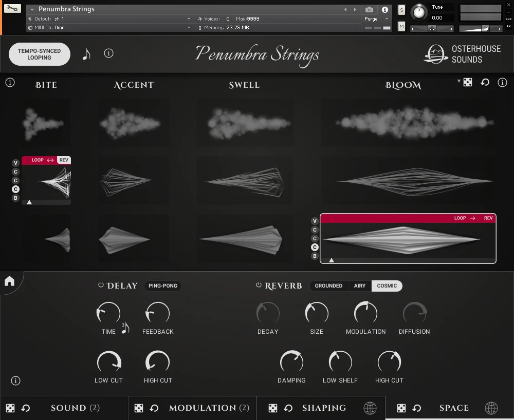This screenshot has width=514, height=420.
Task: Toggle the DELAY power button
Action: (101, 285)
